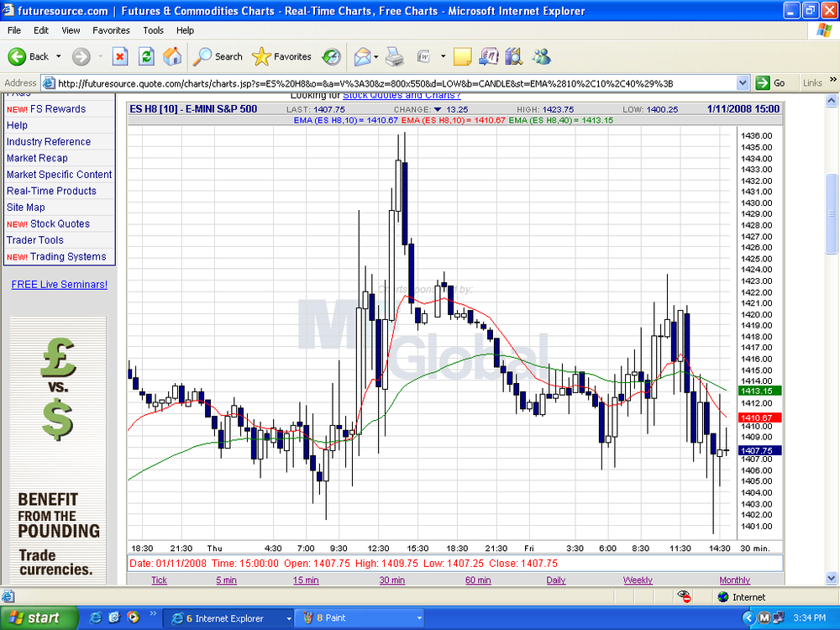Click the Windows Media Player quick launch icon
This screenshot has width=840, height=630.
[x=133, y=617]
